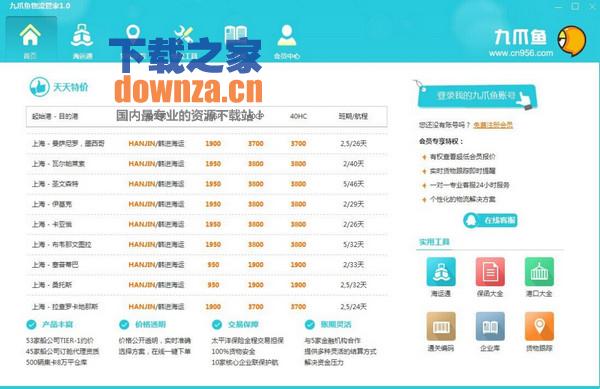Click the 2/40天 schedule cell
The width and height of the screenshot is (600, 389).
353,164
